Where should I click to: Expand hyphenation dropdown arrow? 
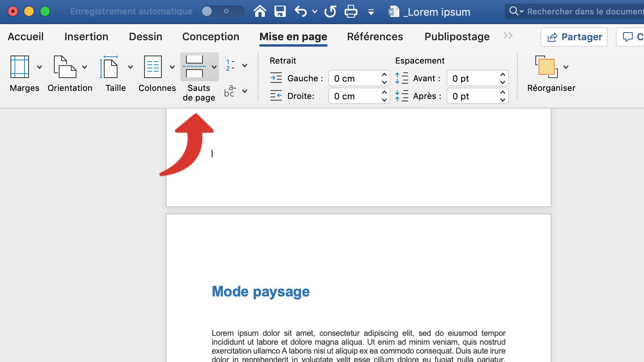[245, 91]
